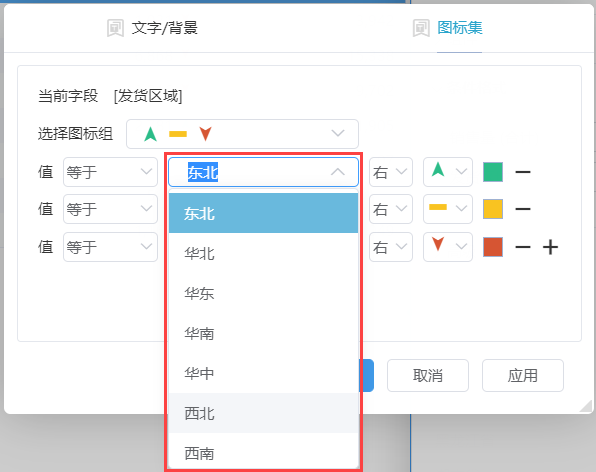Open the red down-arrow icon selector
The width and height of the screenshot is (596, 472).
(448, 247)
